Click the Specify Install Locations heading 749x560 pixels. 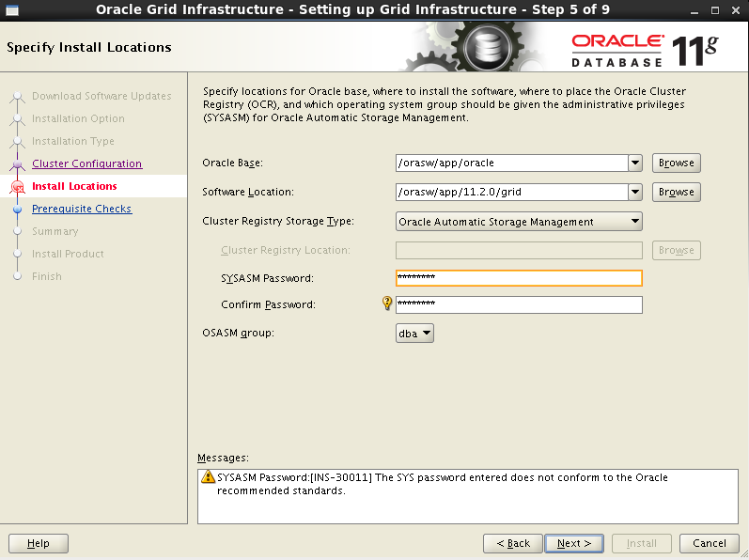pyautogui.click(x=89, y=47)
